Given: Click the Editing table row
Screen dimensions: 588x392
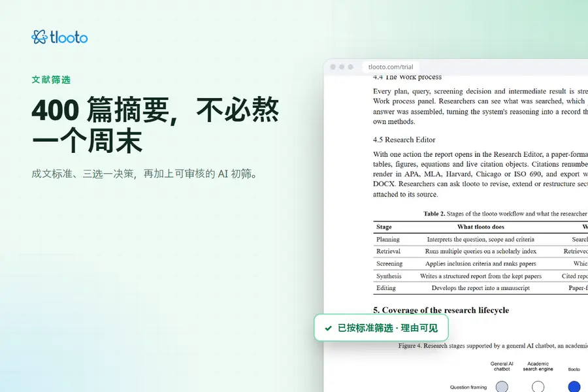Looking at the screenshot, I should [480, 288].
